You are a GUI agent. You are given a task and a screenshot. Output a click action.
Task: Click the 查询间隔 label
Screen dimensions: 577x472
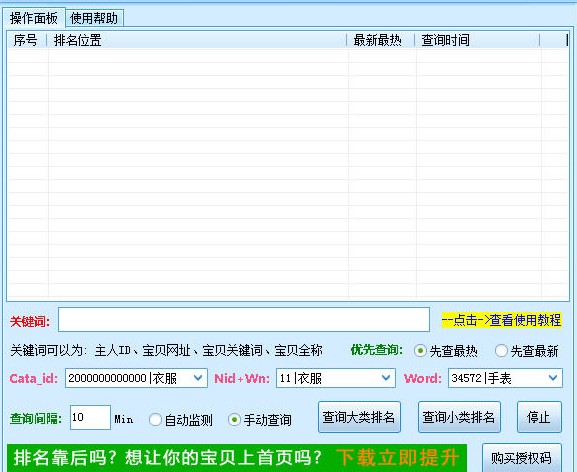(x=36, y=418)
